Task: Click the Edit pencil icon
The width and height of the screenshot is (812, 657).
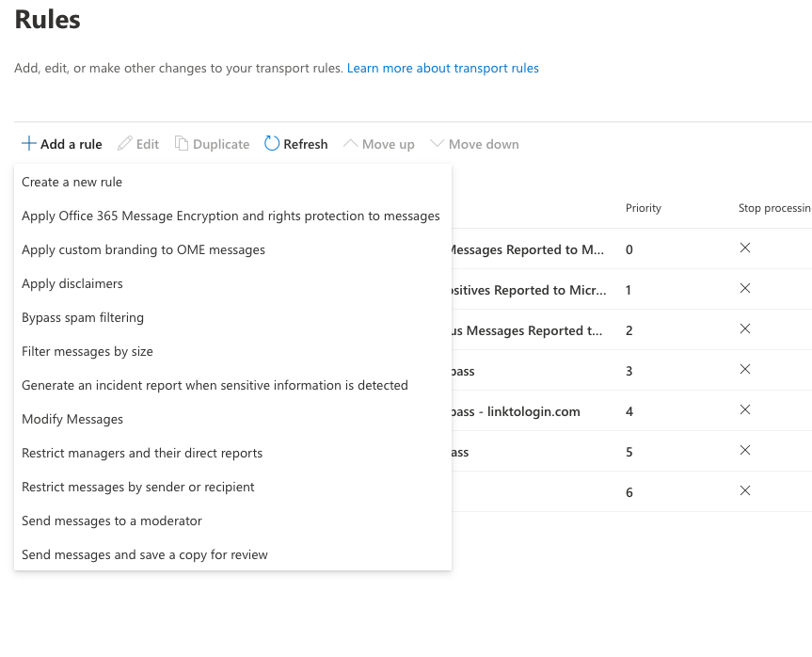Action: (125, 144)
